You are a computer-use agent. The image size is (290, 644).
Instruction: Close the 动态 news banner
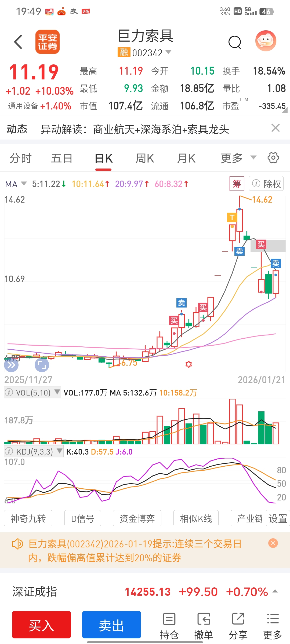click(275, 128)
